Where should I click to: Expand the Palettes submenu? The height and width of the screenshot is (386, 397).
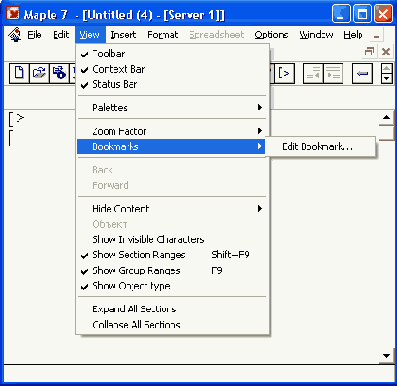pos(172,107)
